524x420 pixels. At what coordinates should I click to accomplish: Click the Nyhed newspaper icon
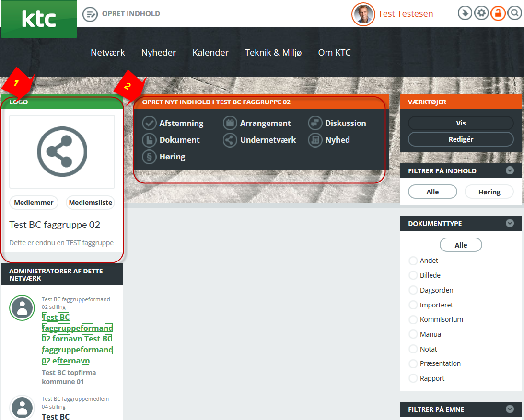tap(315, 140)
